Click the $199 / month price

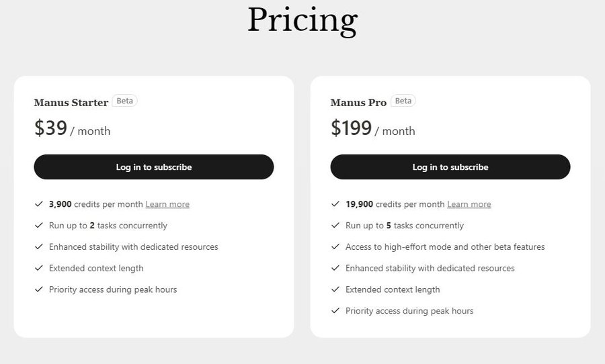372,128
